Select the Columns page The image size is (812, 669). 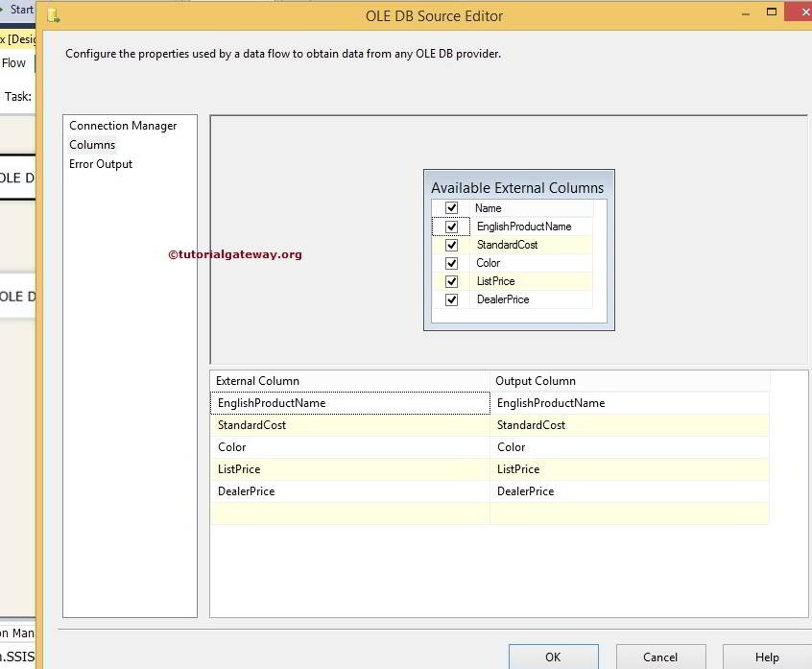pyautogui.click(x=91, y=145)
